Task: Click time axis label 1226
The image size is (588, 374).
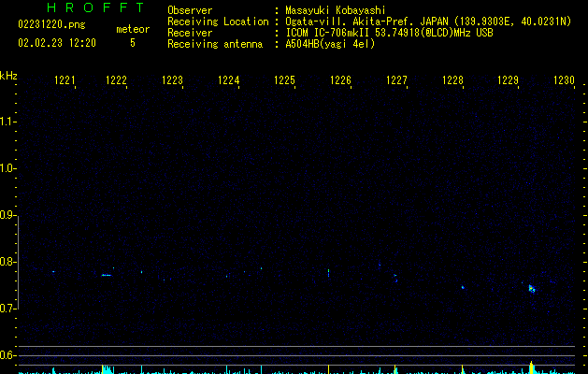Action: pos(340,79)
